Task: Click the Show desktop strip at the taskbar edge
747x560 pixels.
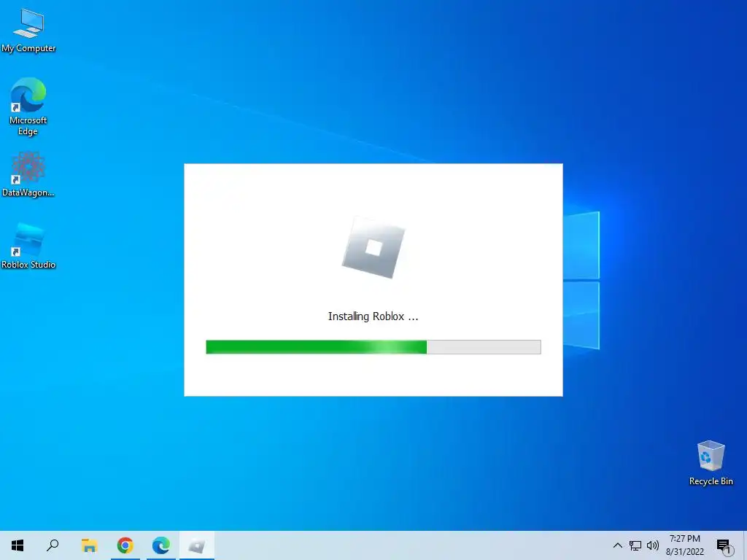Action: [x=745, y=545]
